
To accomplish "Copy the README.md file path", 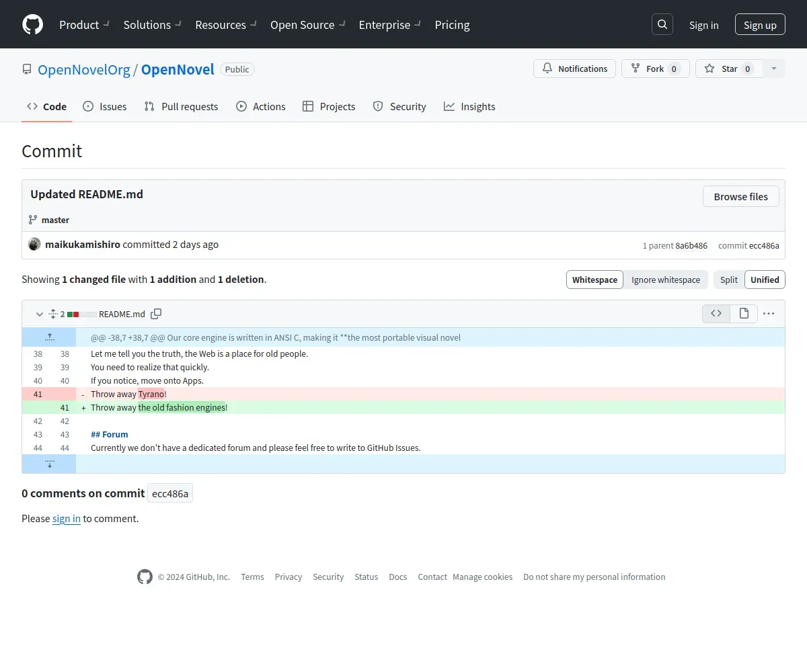I will 156,314.
